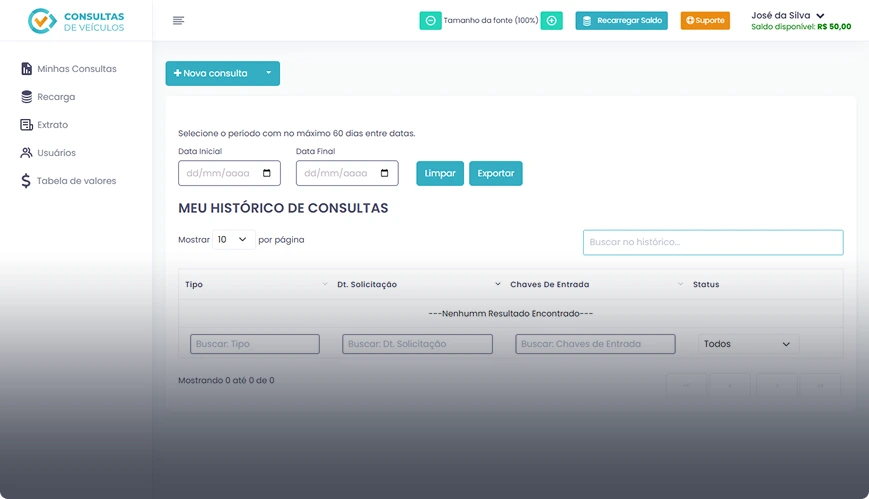Open the rows per page dropdown
This screenshot has height=499, width=869.
[233, 240]
